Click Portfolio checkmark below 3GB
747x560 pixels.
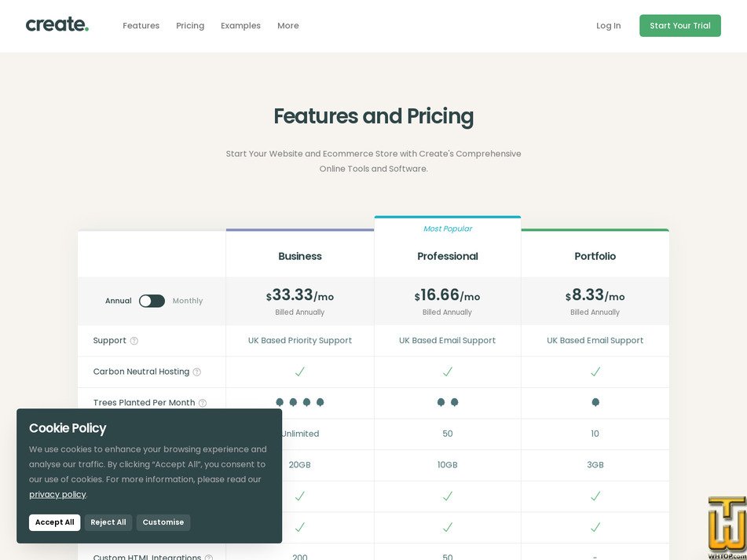tap(595, 496)
